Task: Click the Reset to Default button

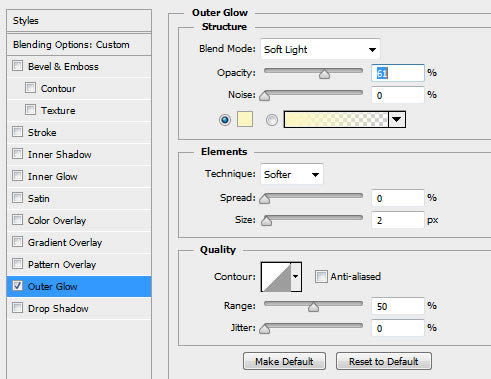Action: click(x=384, y=361)
